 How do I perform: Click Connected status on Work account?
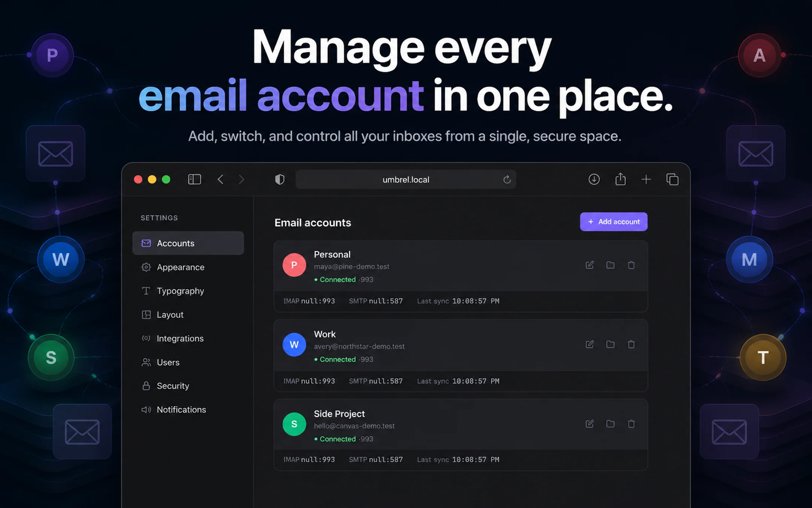(x=335, y=359)
